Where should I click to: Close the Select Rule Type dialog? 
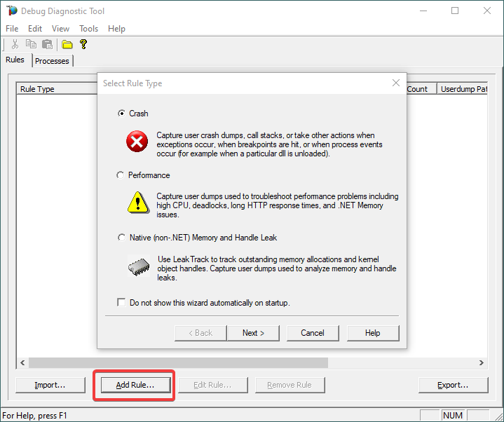395,83
